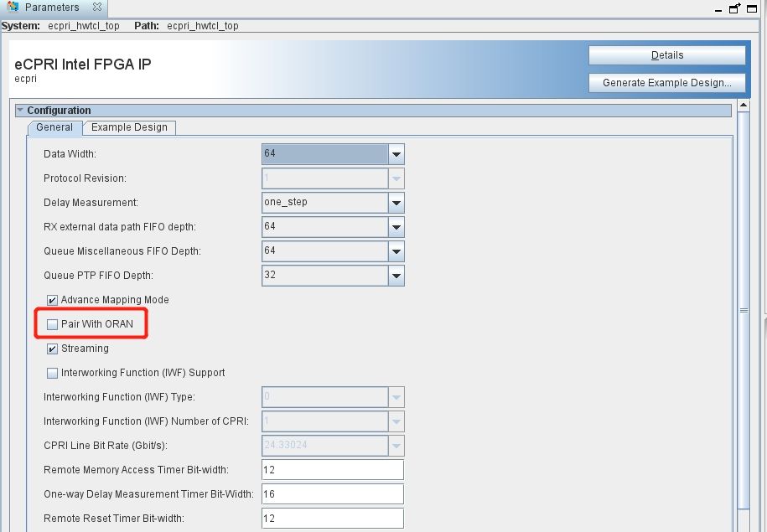
Task: Click the Parameters tab icon
Action: [x=13, y=7]
